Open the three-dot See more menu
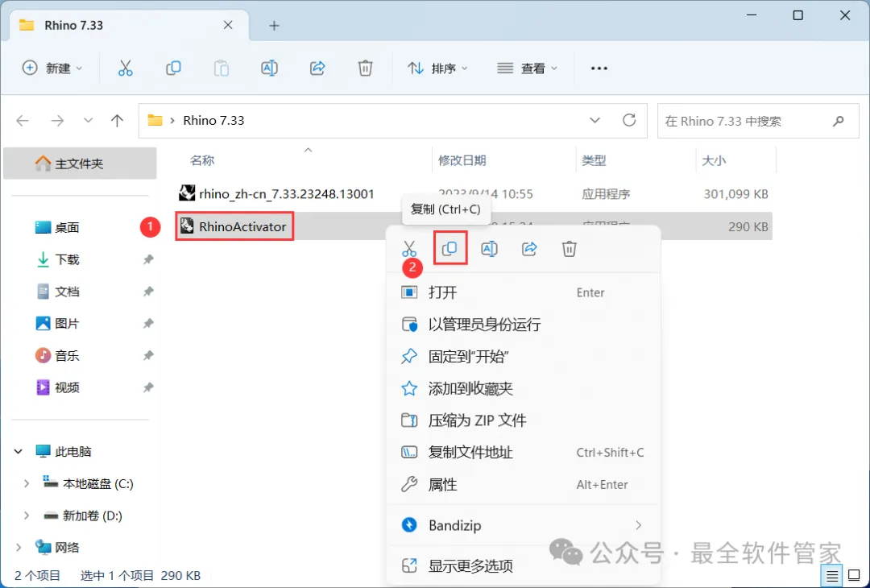 coord(599,68)
